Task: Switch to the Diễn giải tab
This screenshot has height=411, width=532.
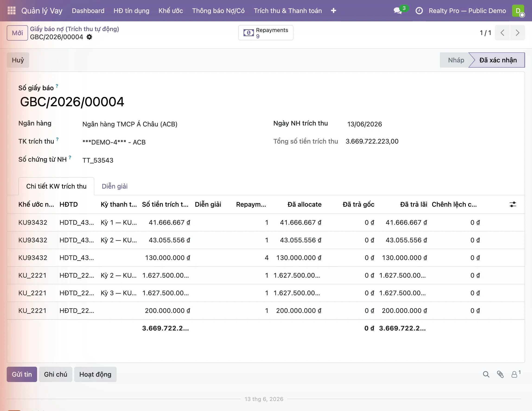Action: coord(115,186)
